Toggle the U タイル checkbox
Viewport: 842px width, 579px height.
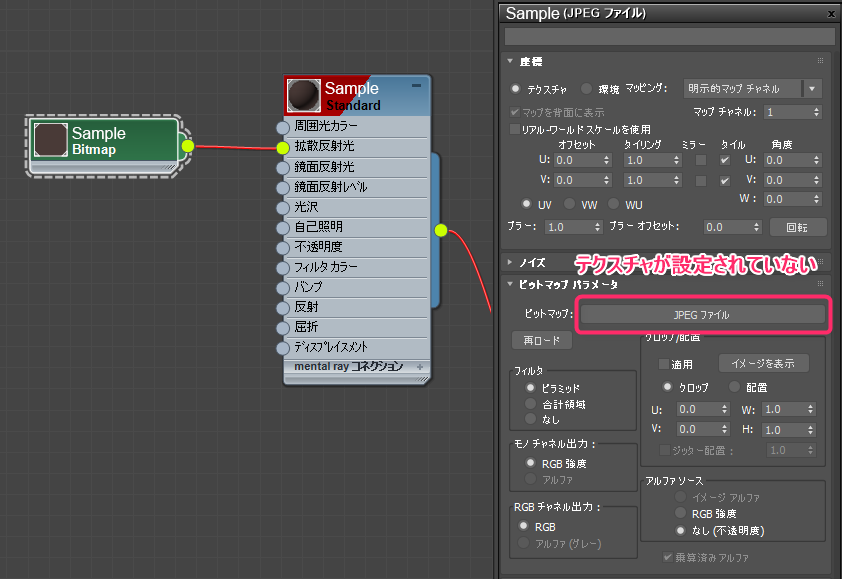725,160
